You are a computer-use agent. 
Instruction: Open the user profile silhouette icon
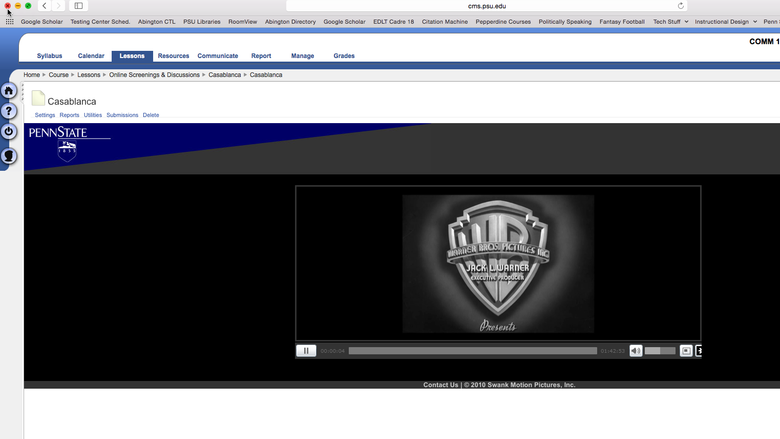point(8,156)
